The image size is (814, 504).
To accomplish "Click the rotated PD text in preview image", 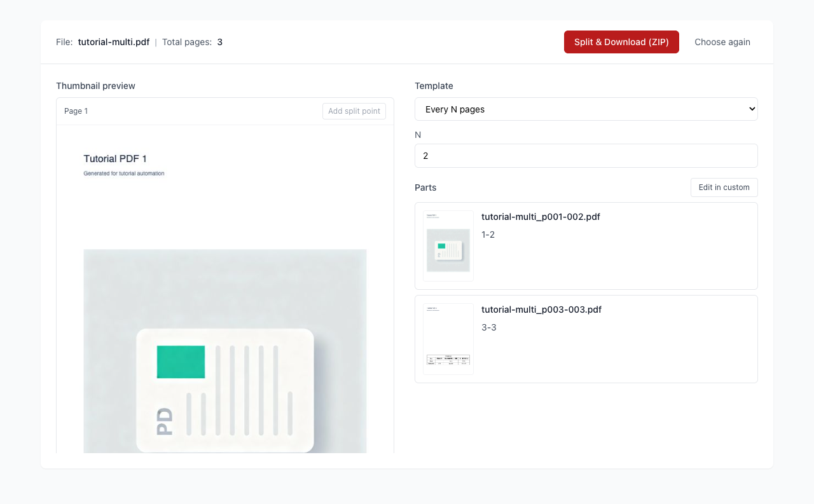I will (164, 421).
